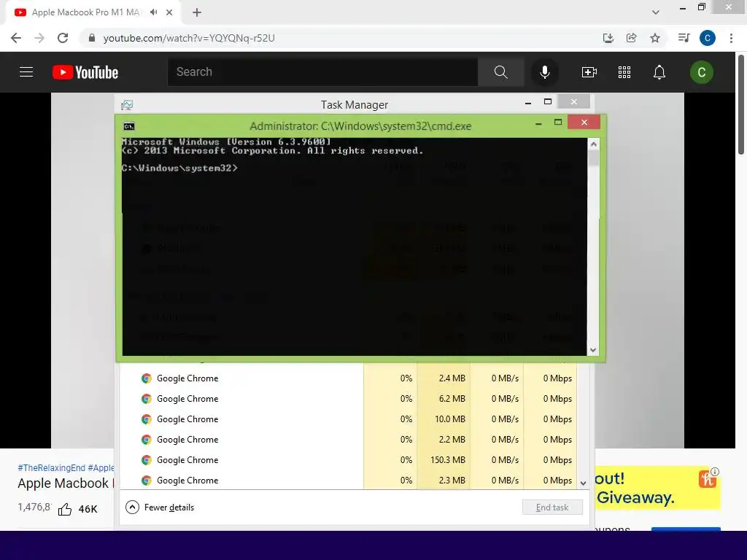
Task: Select Google Chrome row with 6.2 MB
Action: pyautogui.click(x=348, y=399)
